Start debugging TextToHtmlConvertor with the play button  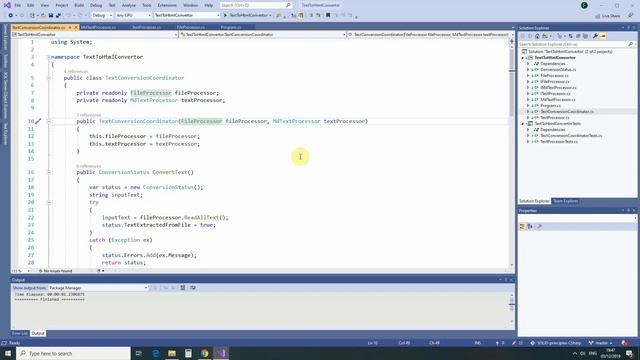tap(247, 16)
